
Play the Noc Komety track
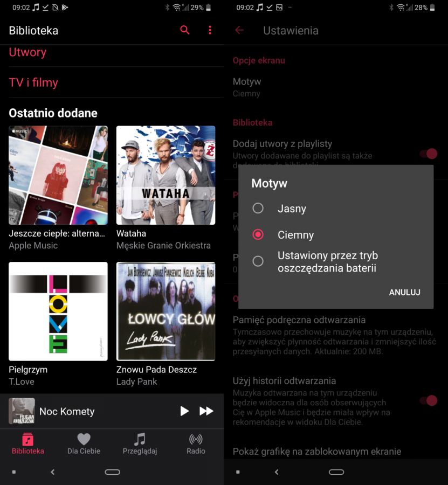point(184,411)
